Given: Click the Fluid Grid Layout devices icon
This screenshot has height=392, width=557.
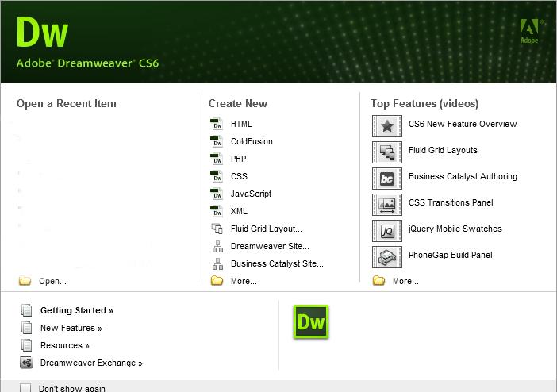Looking at the screenshot, I should 217,229.
